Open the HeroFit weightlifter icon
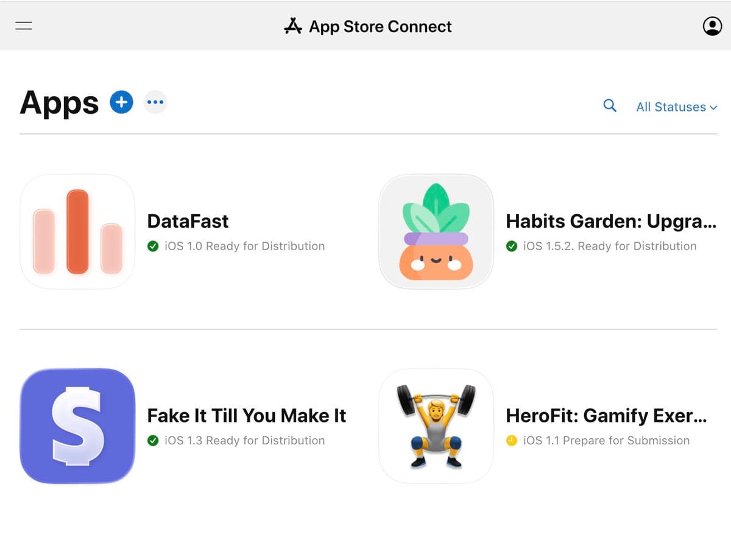 436,426
